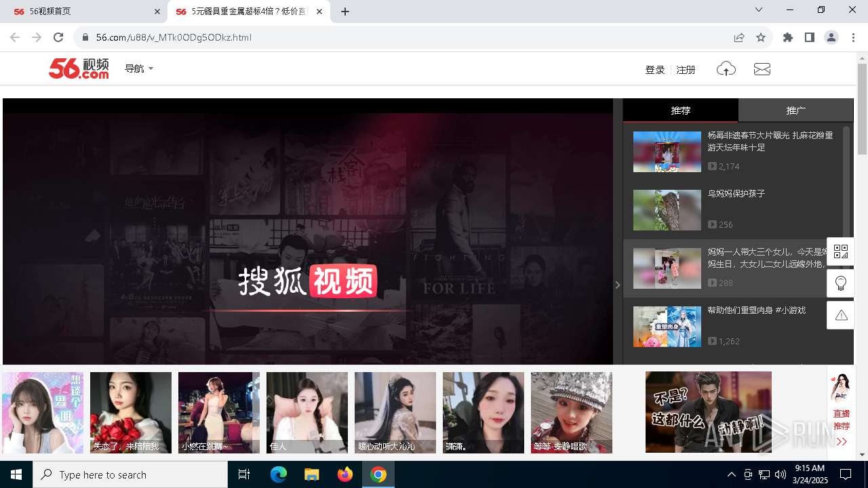Click the 不是?这都什么动静啊 ad banner
The image size is (868, 488).
(709, 412)
